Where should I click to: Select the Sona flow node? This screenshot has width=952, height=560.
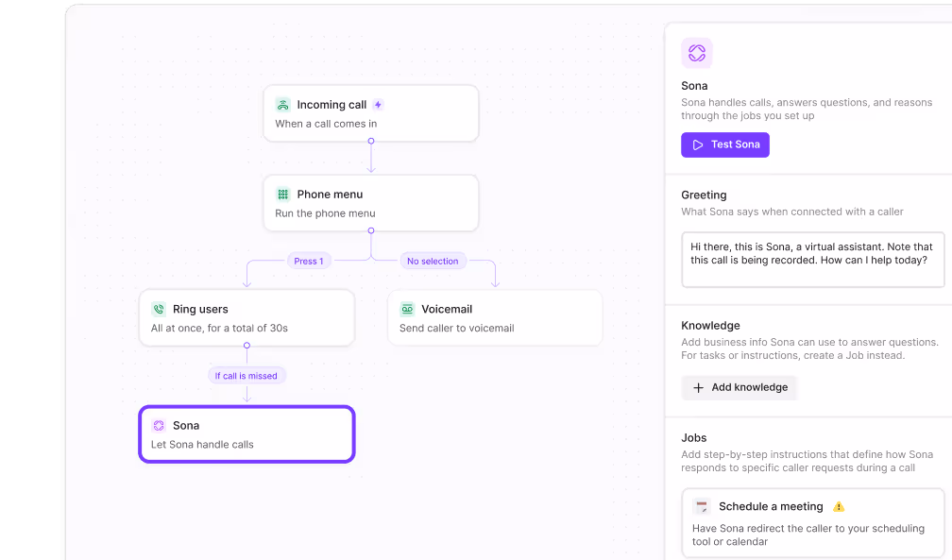[x=246, y=434]
